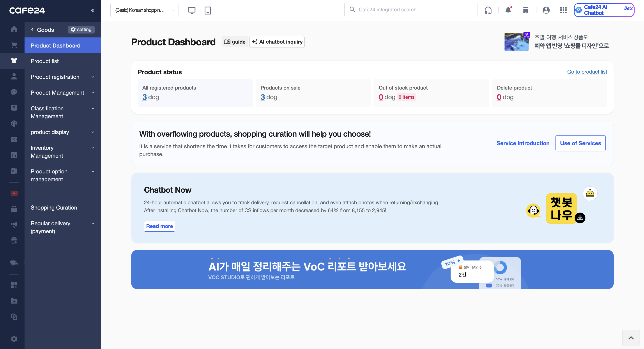The image size is (644, 349).
Task: Click the user account profile icon
Action: click(546, 10)
